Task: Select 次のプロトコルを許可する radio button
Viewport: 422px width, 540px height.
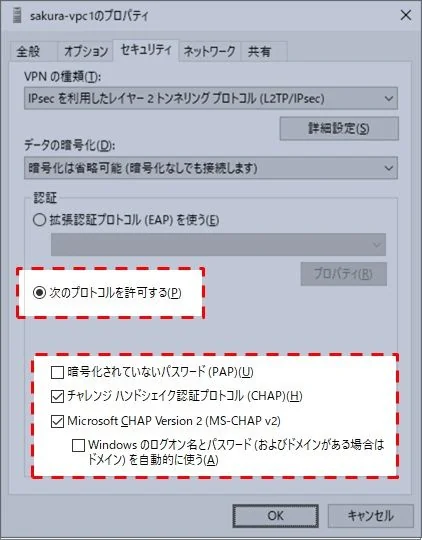Action: (40, 293)
